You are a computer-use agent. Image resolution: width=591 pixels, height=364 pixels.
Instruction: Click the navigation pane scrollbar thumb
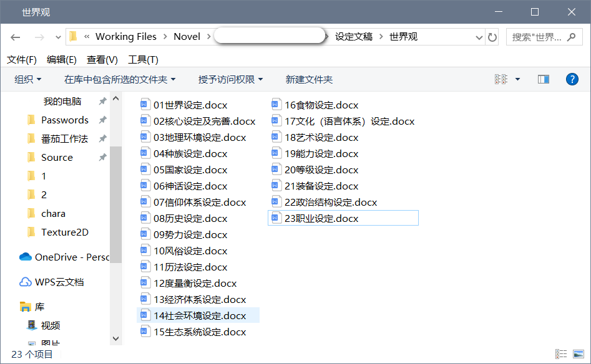click(115, 204)
